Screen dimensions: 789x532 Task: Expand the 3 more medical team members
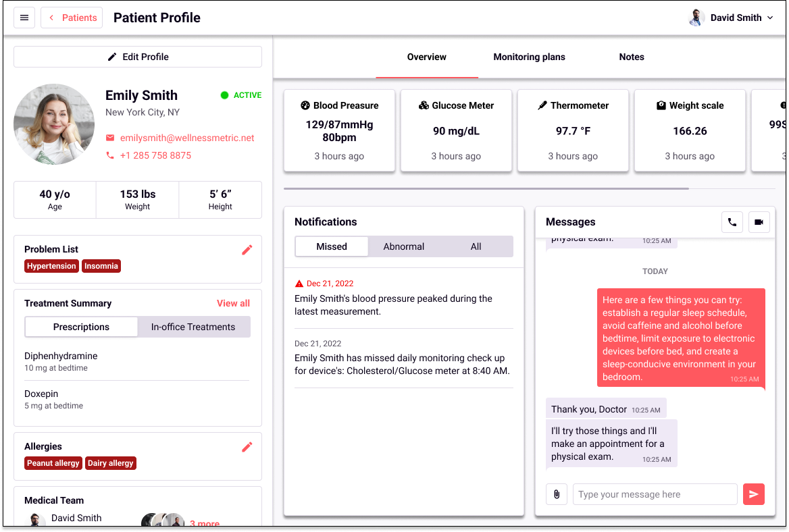coord(204,523)
